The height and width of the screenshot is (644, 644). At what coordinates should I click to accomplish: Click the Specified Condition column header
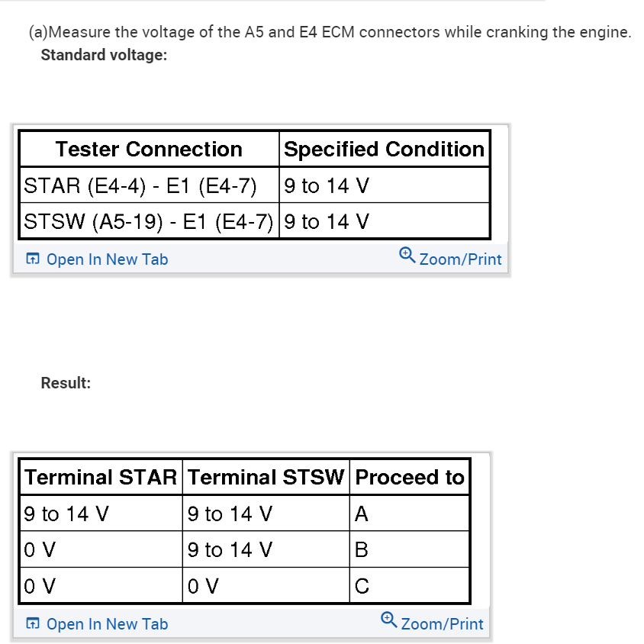(x=384, y=150)
